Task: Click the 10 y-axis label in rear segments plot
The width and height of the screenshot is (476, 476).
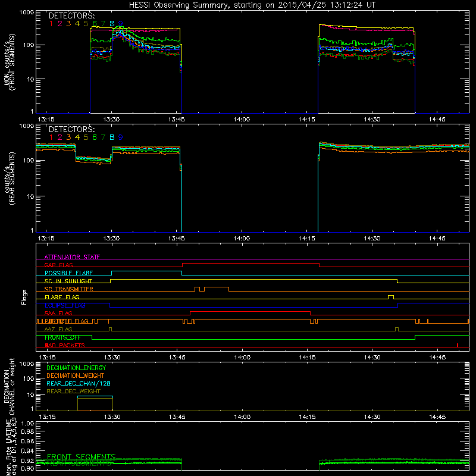Action: coord(30,196)
